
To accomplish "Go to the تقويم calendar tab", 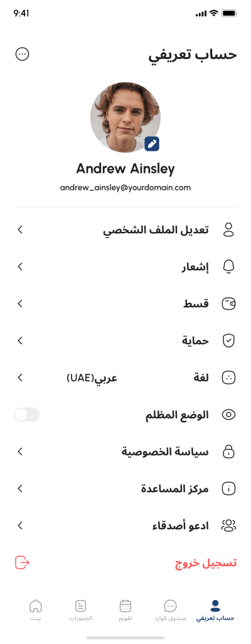I will [x=125, y=610].
